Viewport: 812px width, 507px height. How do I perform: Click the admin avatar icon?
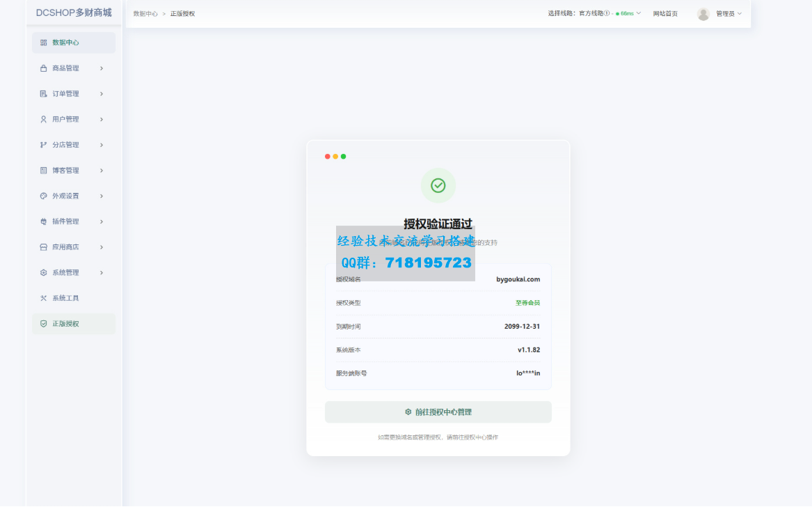(x=703, y=14)
